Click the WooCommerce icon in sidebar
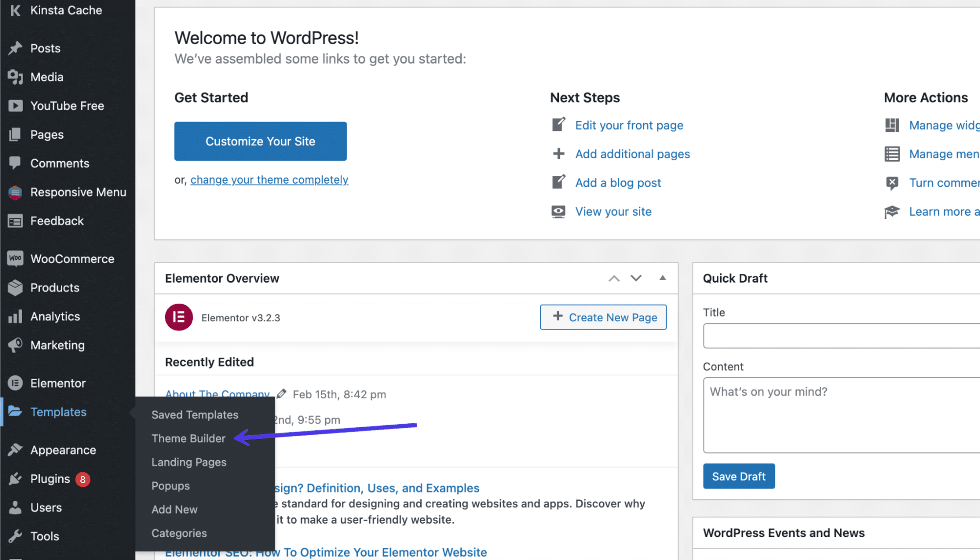Image resolution: width=980 pixels, height=560 pixels. pyautogui.click(x=15, y=258)
